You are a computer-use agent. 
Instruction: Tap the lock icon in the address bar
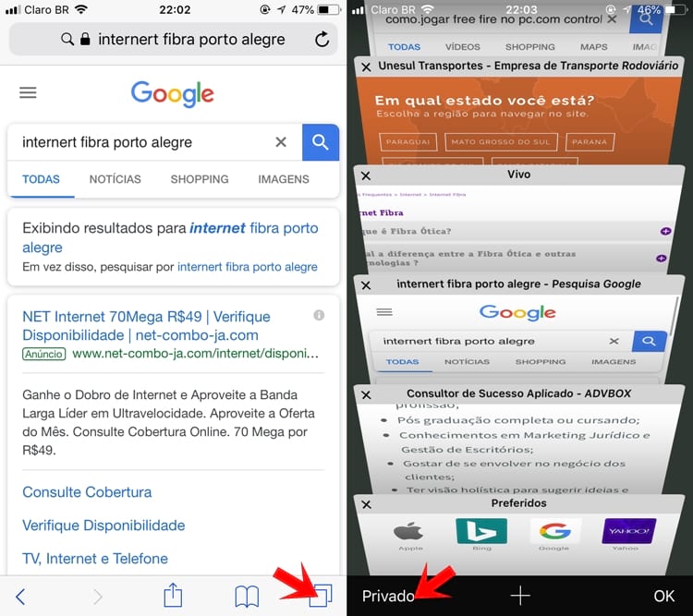click(x=85, y=39)
